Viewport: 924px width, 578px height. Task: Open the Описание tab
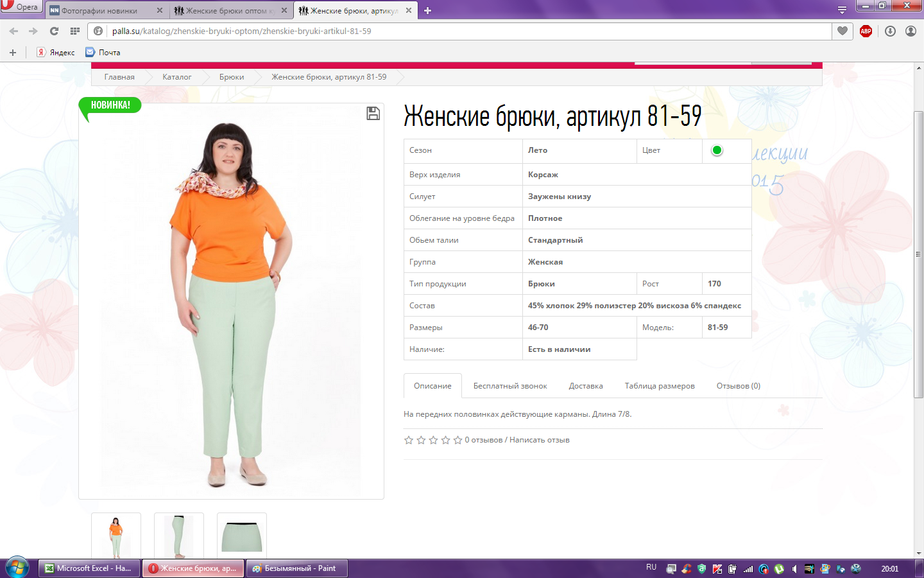432,386
